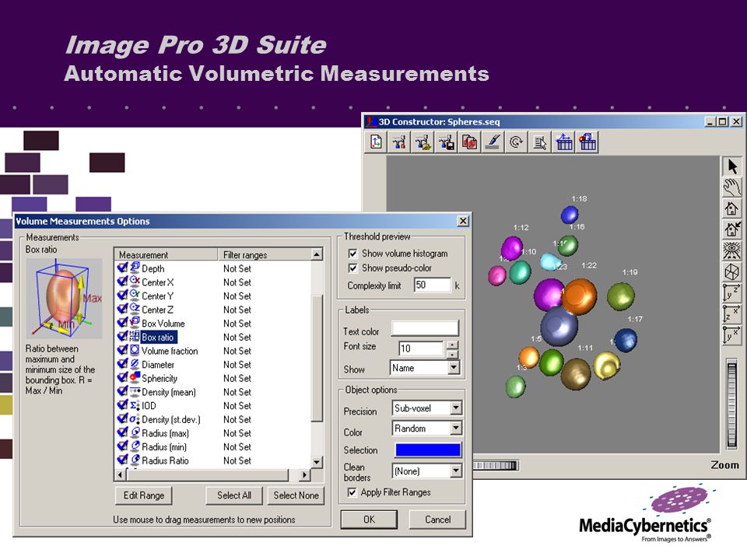
Task: Uncheck the Density (mean) checkbox
Action: (122, 392)
